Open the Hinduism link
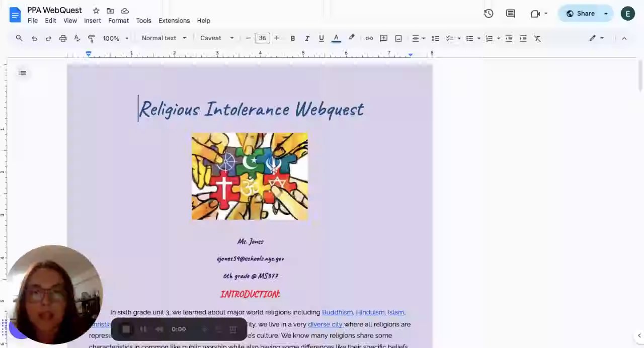The height and width of the screenshot is (348, 644). click(370, 312)
